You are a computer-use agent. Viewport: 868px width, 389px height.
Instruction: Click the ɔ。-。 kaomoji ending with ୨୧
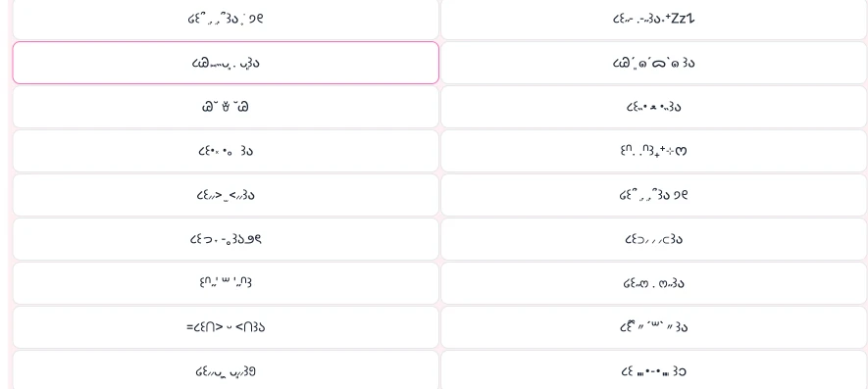(226, 239)
